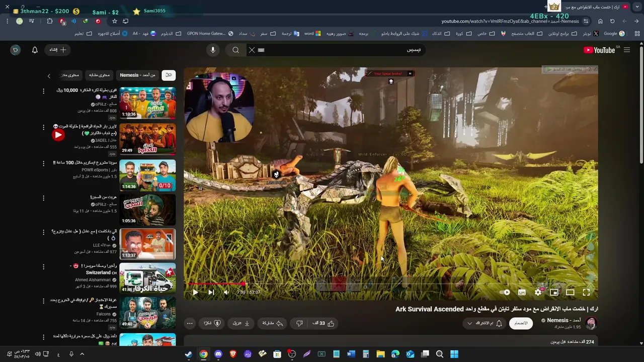Go to YouTube home via logo
The width and height of the screenshot is (644, 362).
(599, 50)
